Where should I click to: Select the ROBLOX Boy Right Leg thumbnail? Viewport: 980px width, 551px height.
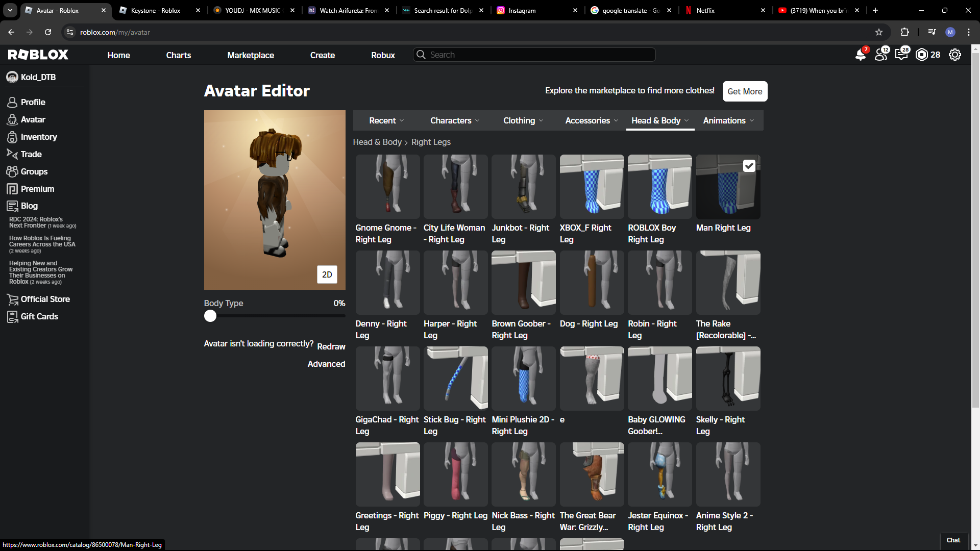coord(660,187)
